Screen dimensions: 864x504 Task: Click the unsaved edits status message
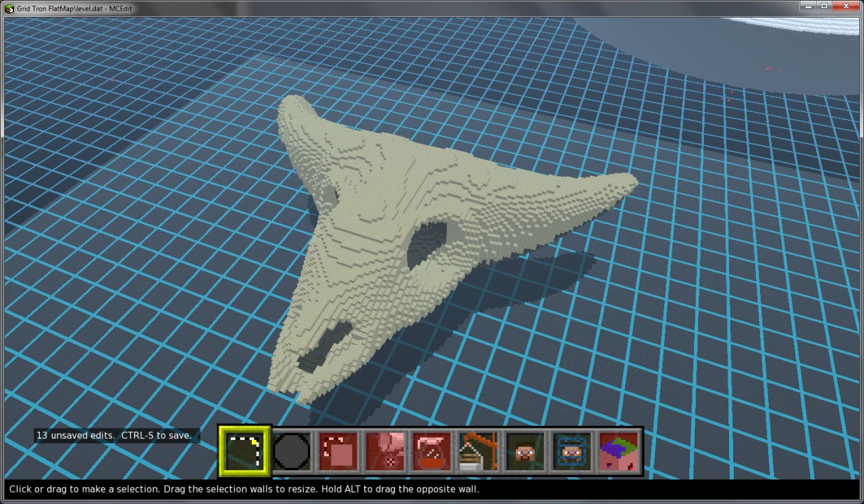[115, 435]
